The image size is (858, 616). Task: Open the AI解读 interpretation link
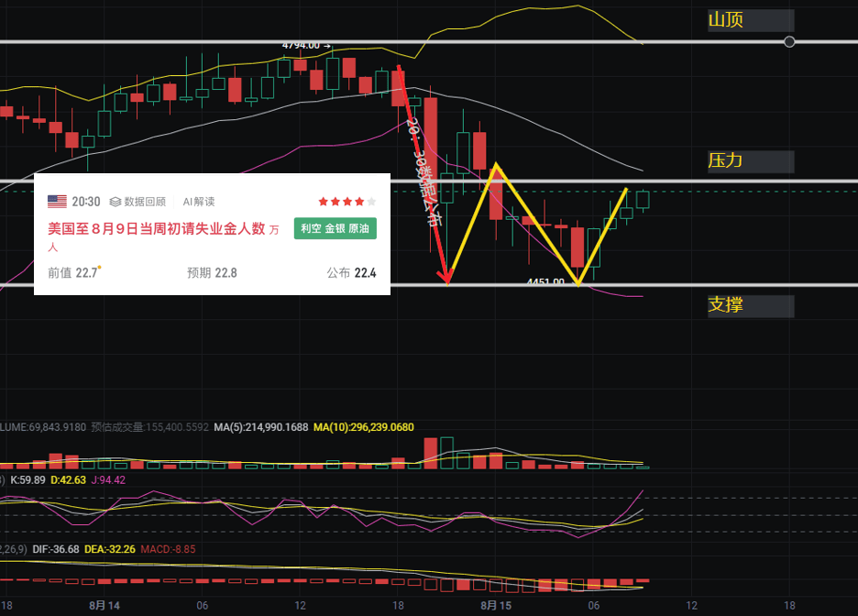(199, 202)
